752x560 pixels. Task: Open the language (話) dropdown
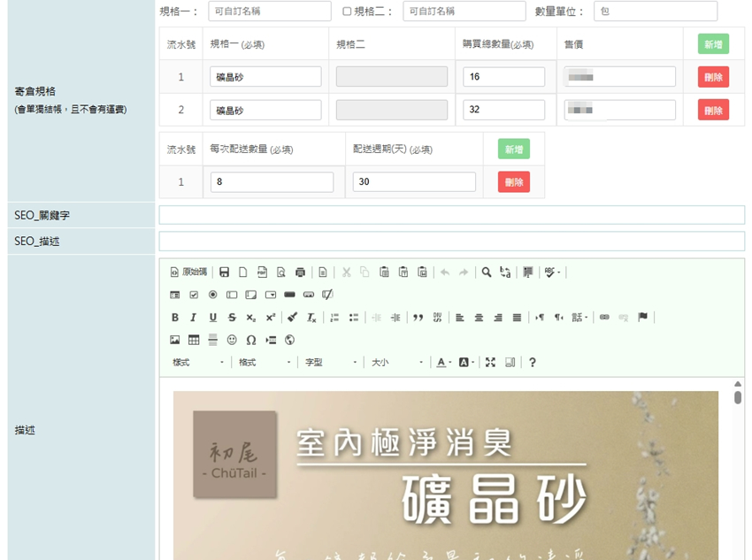pyautogui.click(x=579, y=318)
